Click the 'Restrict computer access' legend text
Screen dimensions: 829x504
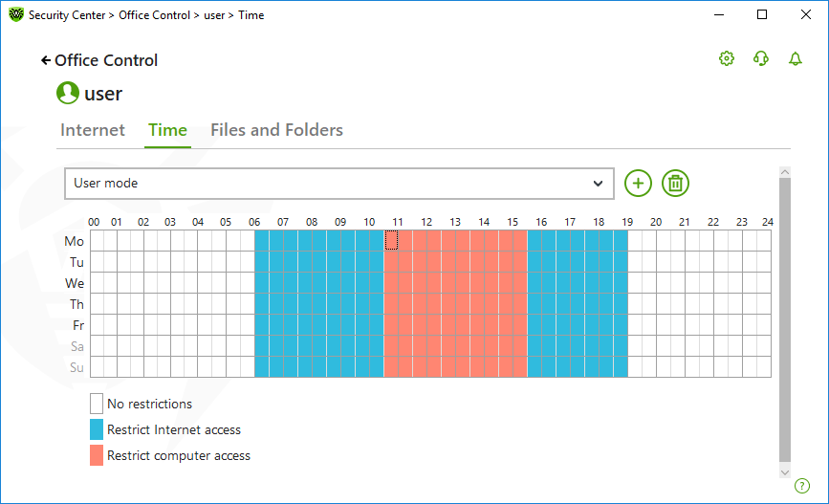pos(179,456)
